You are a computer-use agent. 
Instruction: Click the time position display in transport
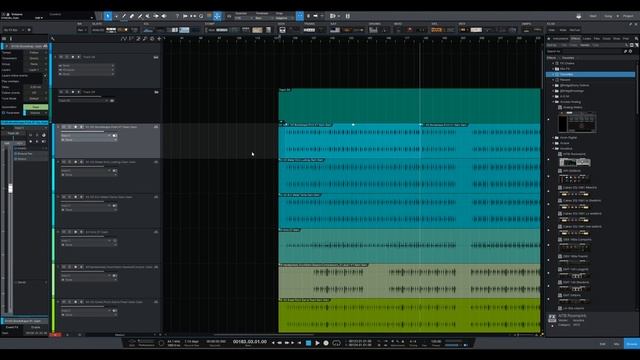click(x=250, y=342)
